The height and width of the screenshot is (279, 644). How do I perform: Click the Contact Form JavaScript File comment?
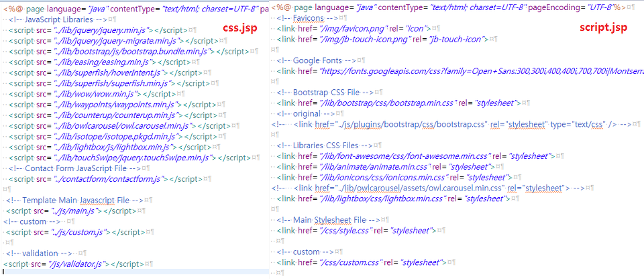(x=74, y=168)
